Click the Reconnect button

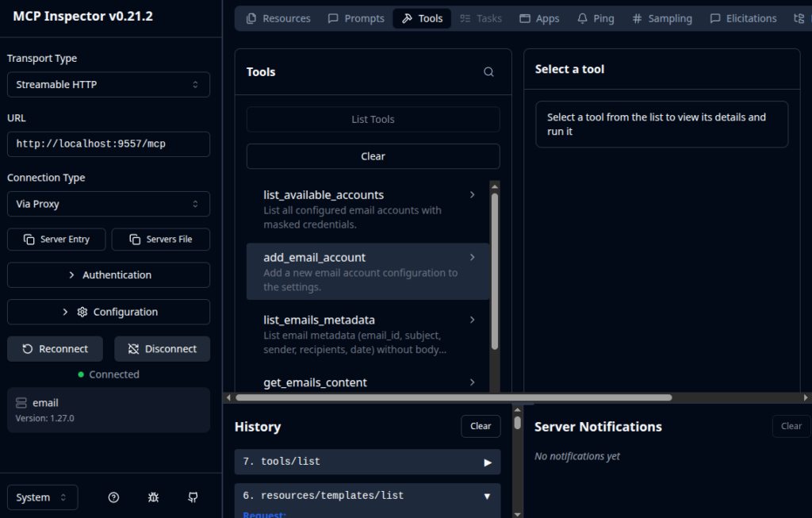point(55,349)
